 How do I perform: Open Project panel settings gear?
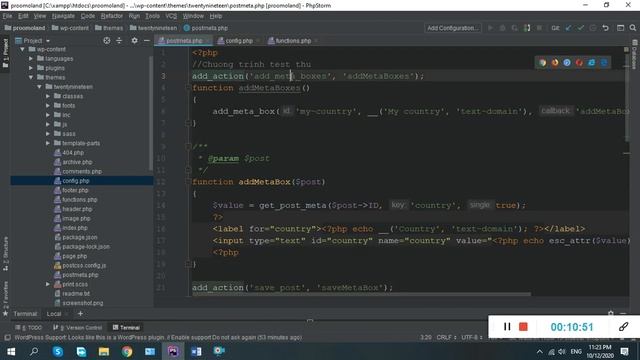point(134,40)
